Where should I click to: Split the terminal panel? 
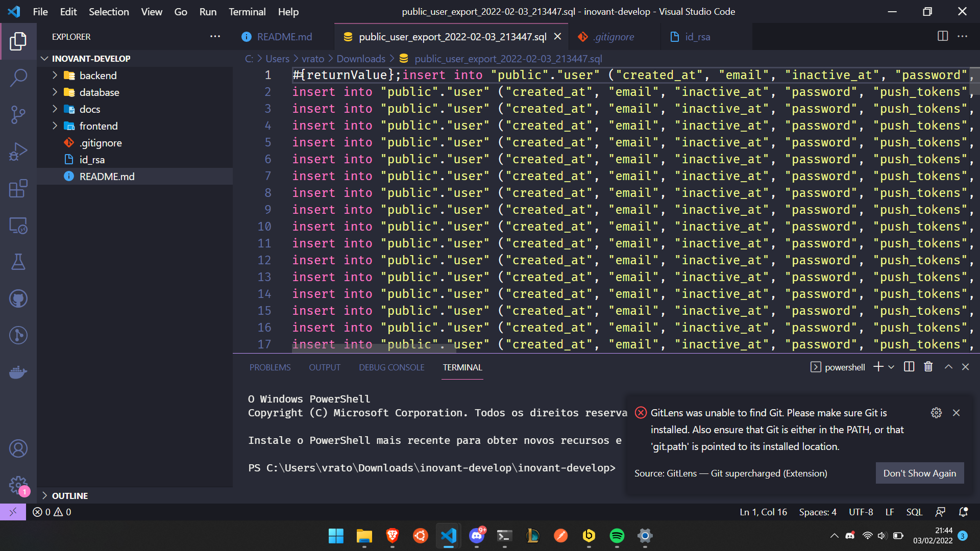point(909,367)
